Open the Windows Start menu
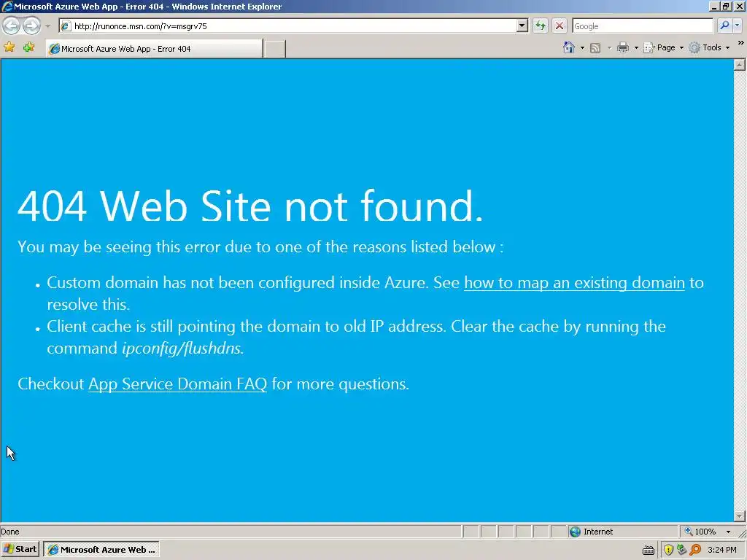This screenshot has width=747, height=560. 20,549
